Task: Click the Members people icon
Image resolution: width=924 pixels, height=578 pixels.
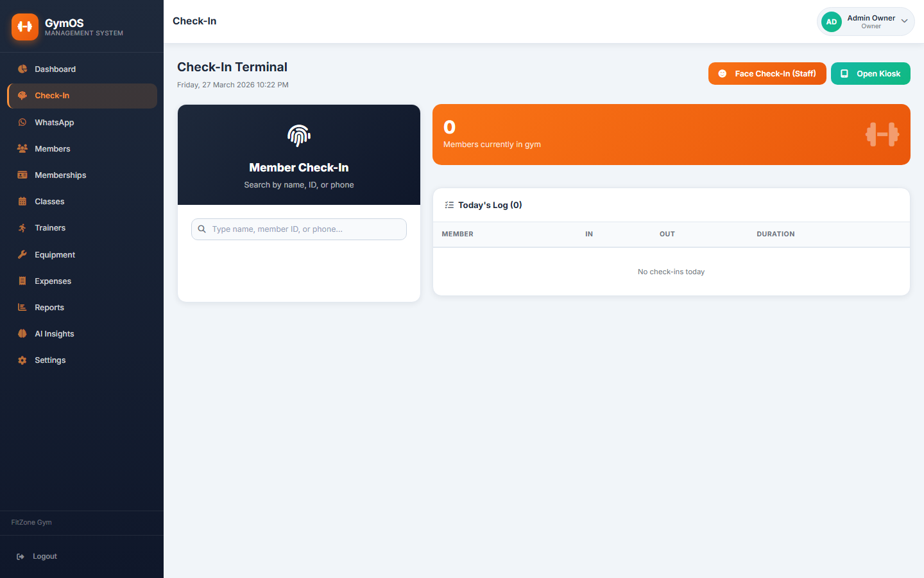Action: click(x=22, y=148)
